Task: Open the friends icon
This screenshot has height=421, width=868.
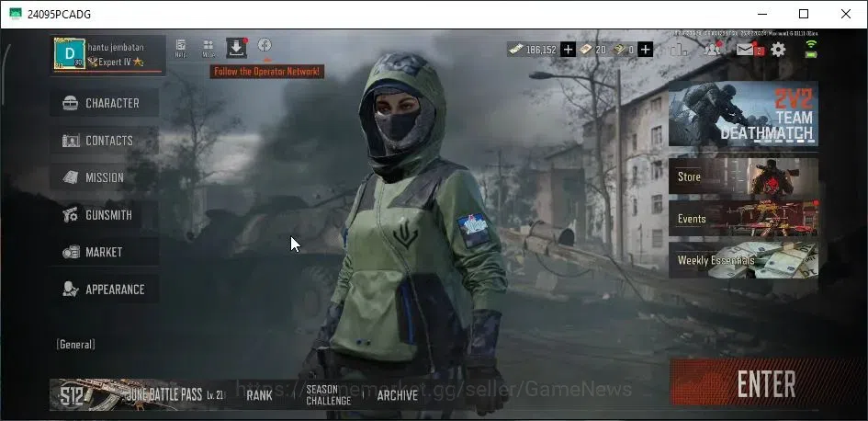Action: [x=713, y=50]
